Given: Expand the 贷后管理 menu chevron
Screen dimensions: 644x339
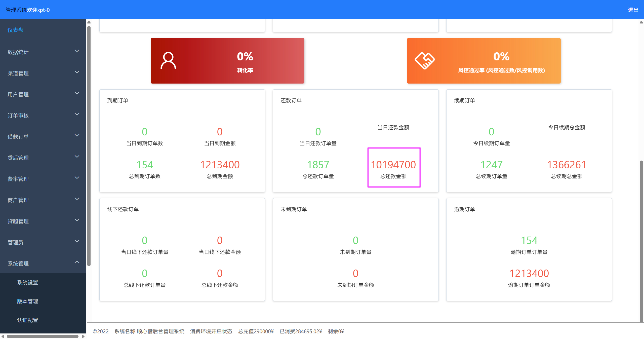Looking at the screenshot, I should point(77,157).
